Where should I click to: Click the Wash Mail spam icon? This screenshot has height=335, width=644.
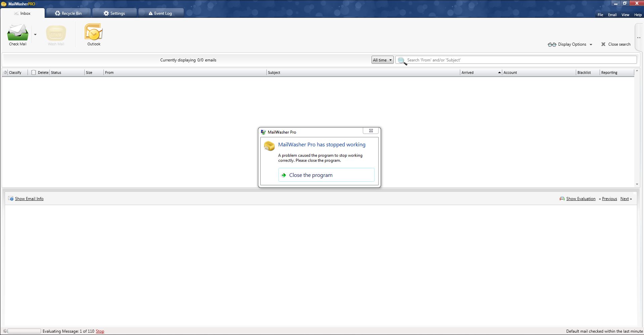[56, 33]
